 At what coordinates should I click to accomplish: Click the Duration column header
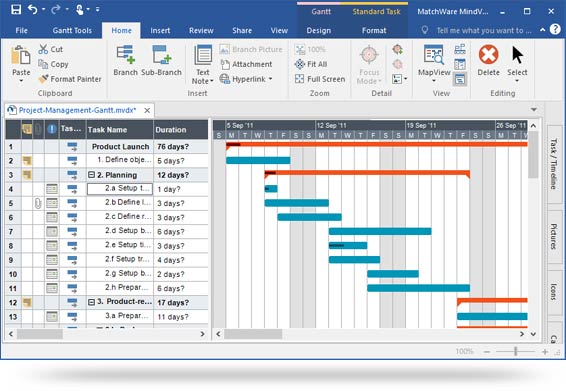(x=181, y=130)
